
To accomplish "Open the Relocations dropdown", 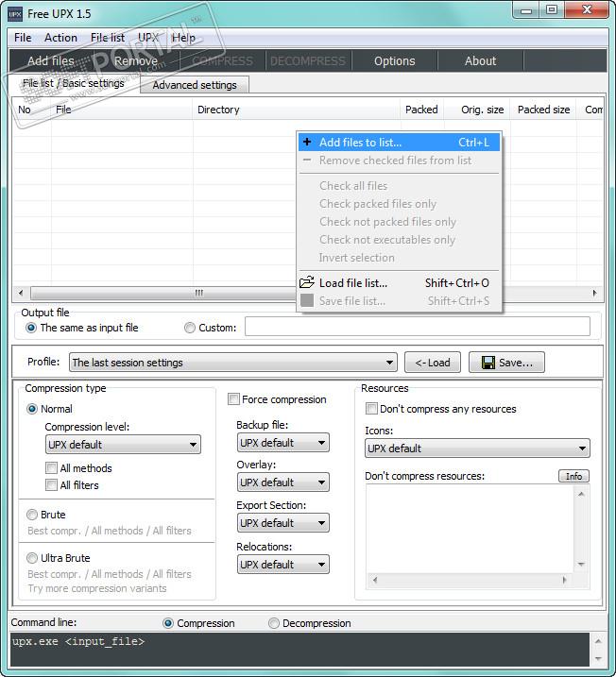I will [x=282, y=565].
